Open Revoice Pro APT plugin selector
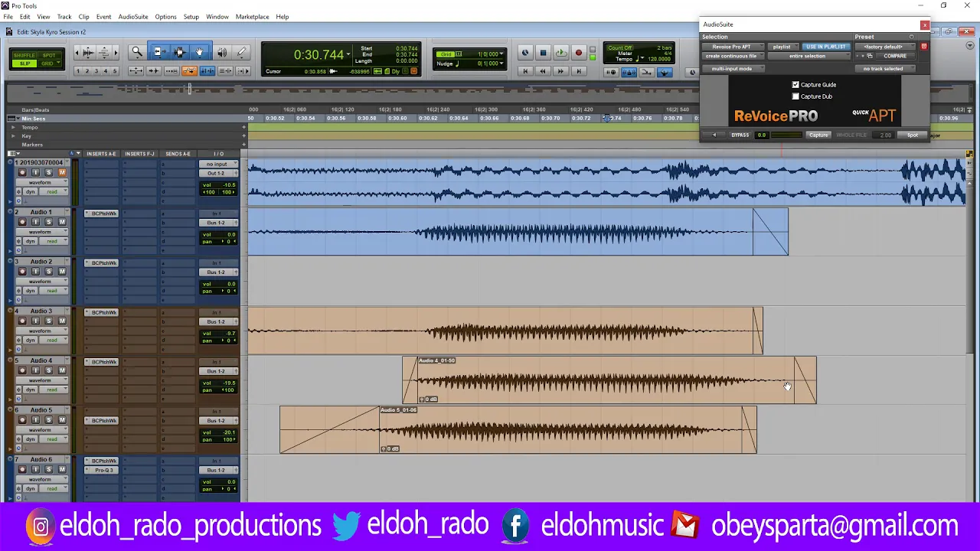 click(733, 47)
